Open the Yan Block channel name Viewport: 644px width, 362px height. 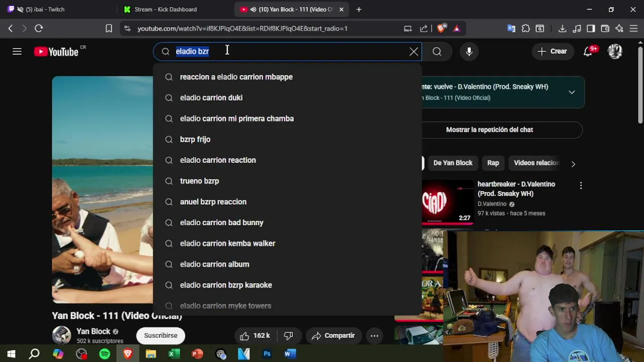point(93,331)
